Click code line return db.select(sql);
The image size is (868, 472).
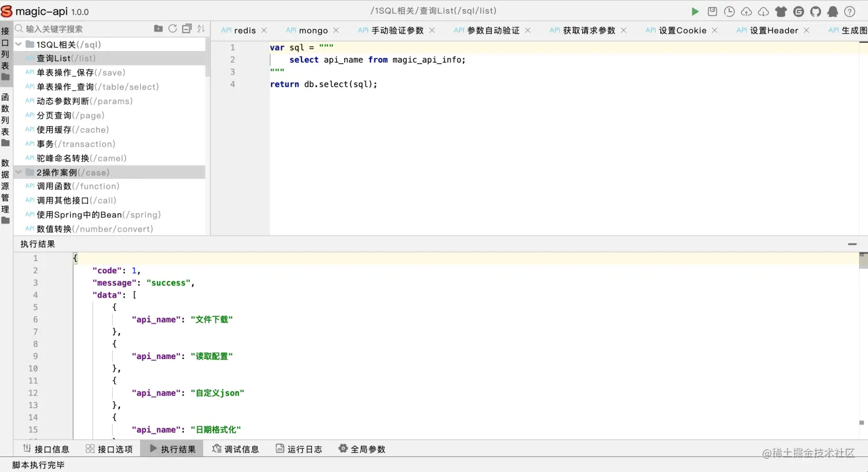pos(323,84)
